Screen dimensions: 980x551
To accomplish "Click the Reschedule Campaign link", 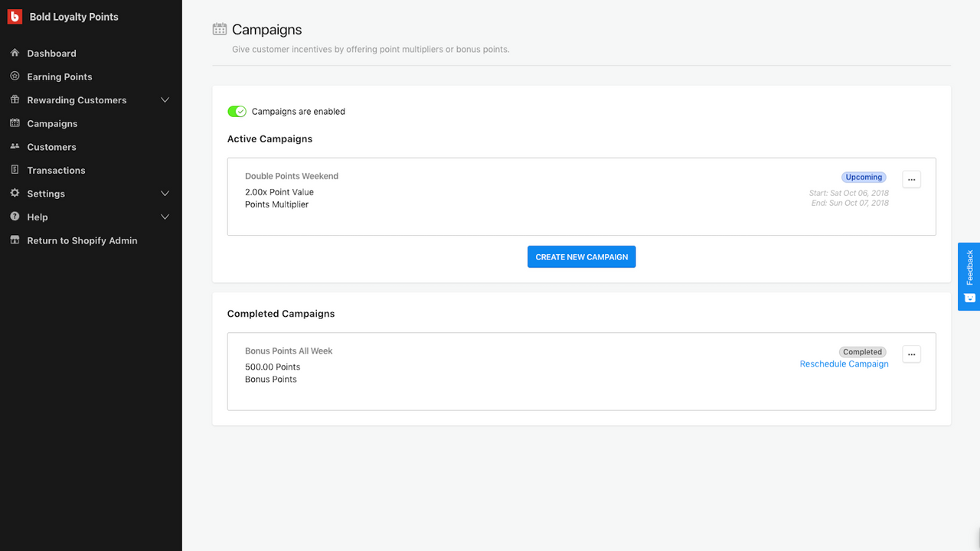I will [844, 364].
